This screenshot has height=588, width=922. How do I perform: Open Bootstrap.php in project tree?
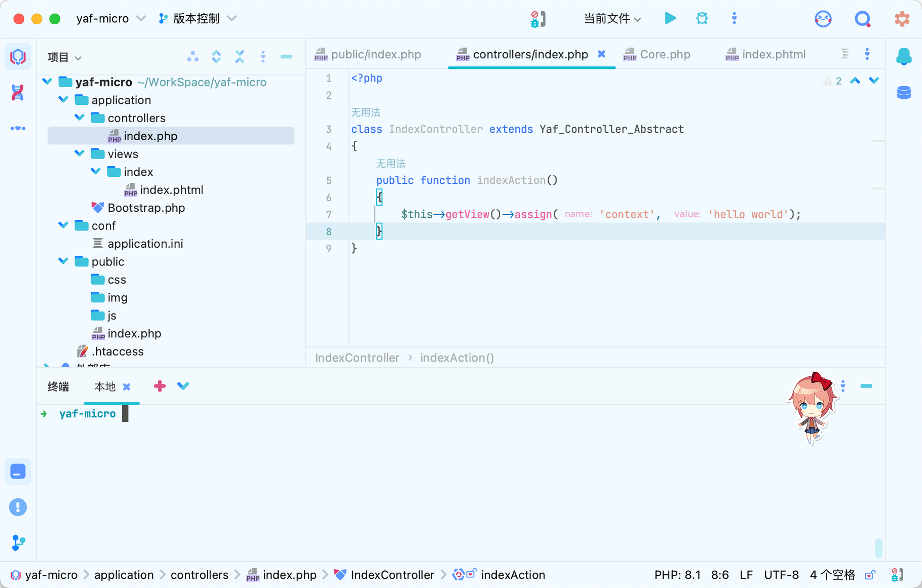click(x=146, y=208)
